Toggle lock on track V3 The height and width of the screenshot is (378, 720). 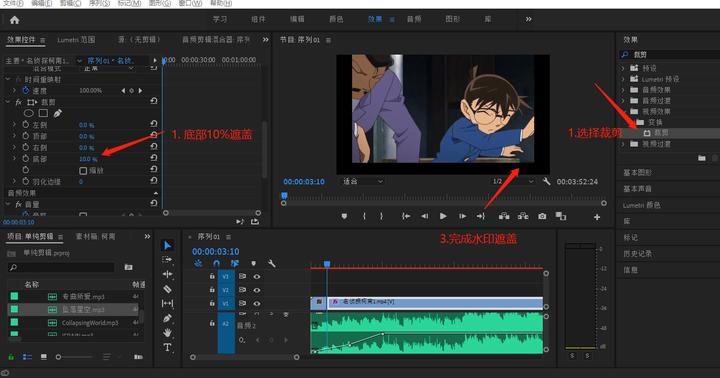[212, 276]
